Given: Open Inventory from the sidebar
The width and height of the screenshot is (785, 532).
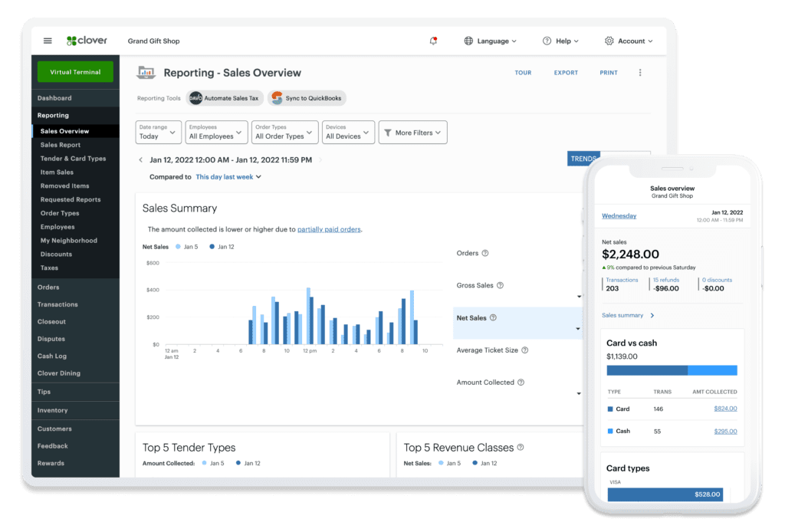Looking at the screenshot, I should [53, 410].
